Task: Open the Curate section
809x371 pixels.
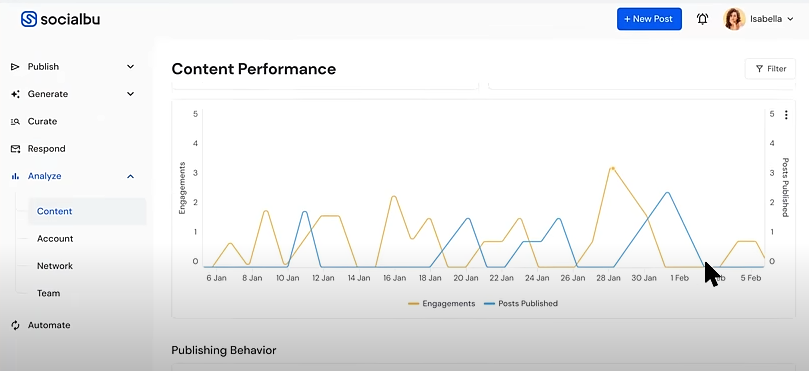Action: pyautogui.click(x=42, y=121)
